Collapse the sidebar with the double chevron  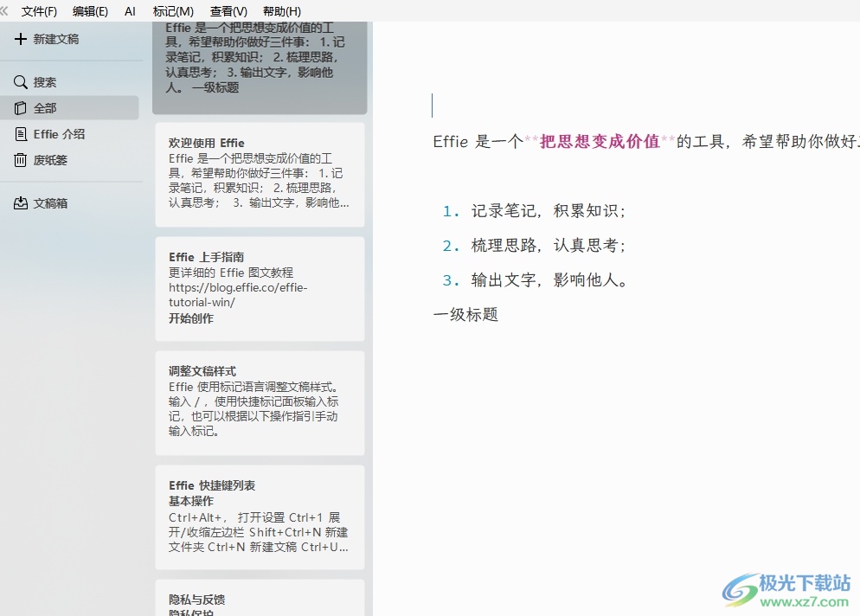point(4,11)
